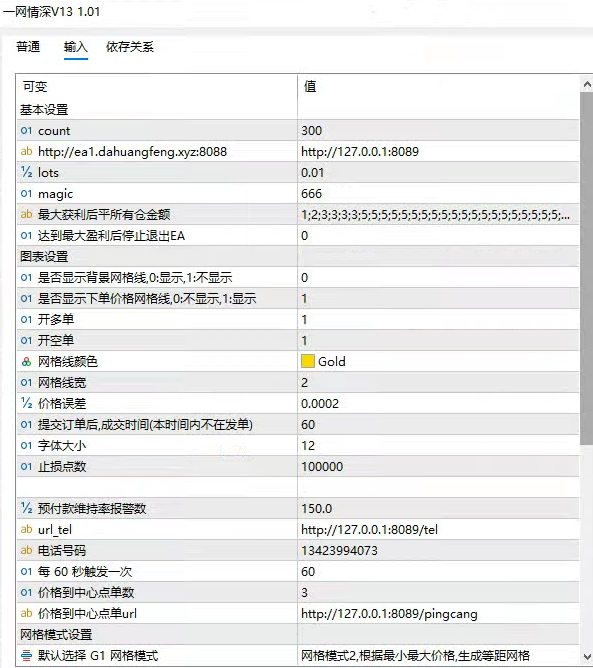This screenshot has width=593, height=668.
Task: Click the integer icon beside 每 60 秒触发一次
Action: tap(26, 571)
